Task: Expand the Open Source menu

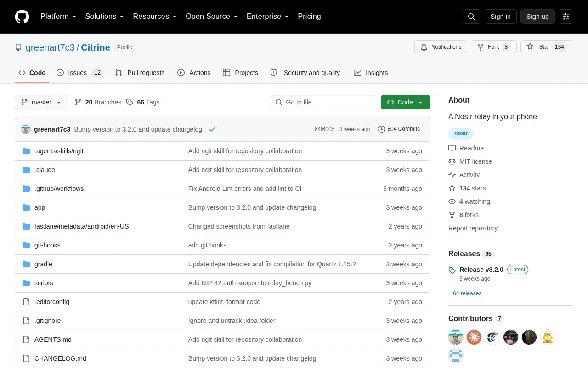Action: (211, 17)
